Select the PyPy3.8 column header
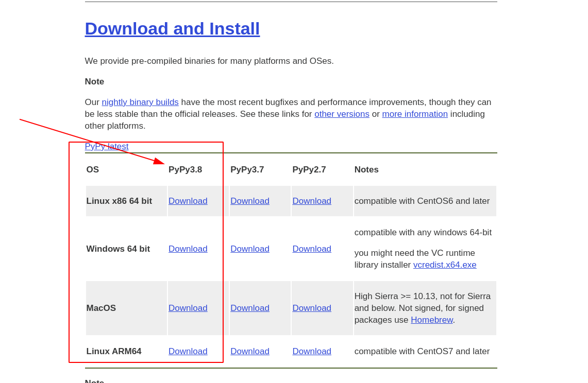Image resolution: width=588 pixels, height=383 pixels. (185, 170)
